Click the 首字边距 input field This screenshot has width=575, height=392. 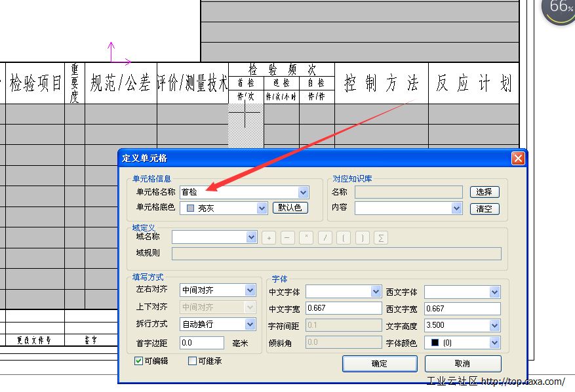201,342
